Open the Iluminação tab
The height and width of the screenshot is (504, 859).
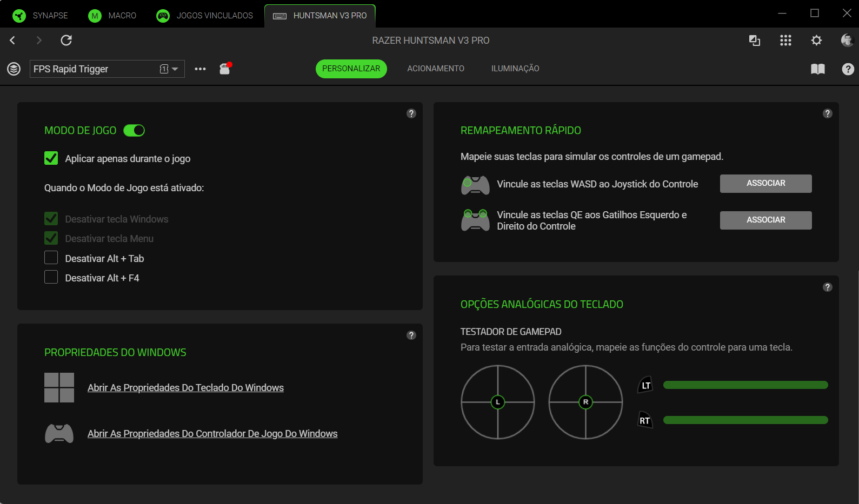tap(515, 69)
